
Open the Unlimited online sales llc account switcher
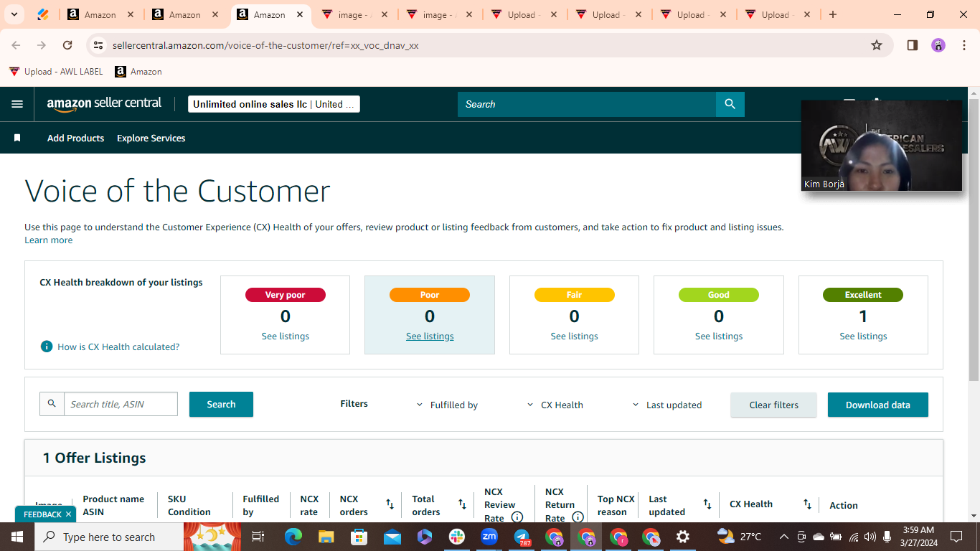coord(274,104)
